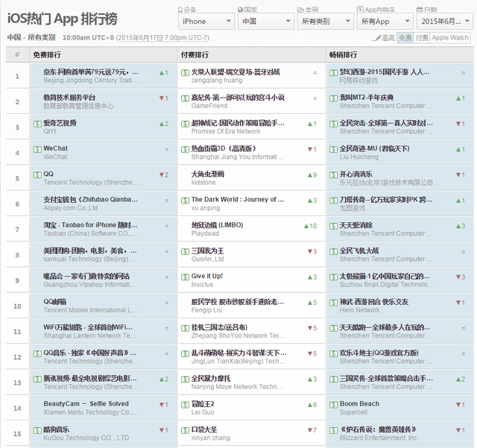Click in-app purchase icon beside 火柴人联盟
Viewport: 477px width, 448px height.
pos(185,73)
